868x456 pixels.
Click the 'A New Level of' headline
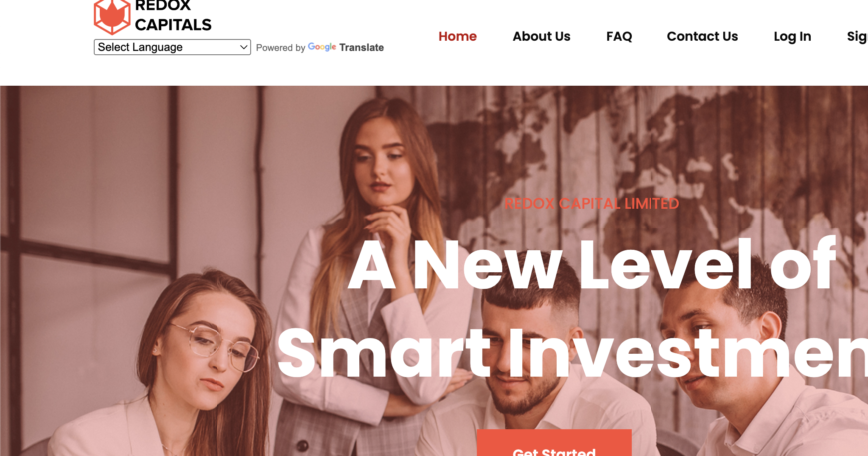(x=592, y=265)
